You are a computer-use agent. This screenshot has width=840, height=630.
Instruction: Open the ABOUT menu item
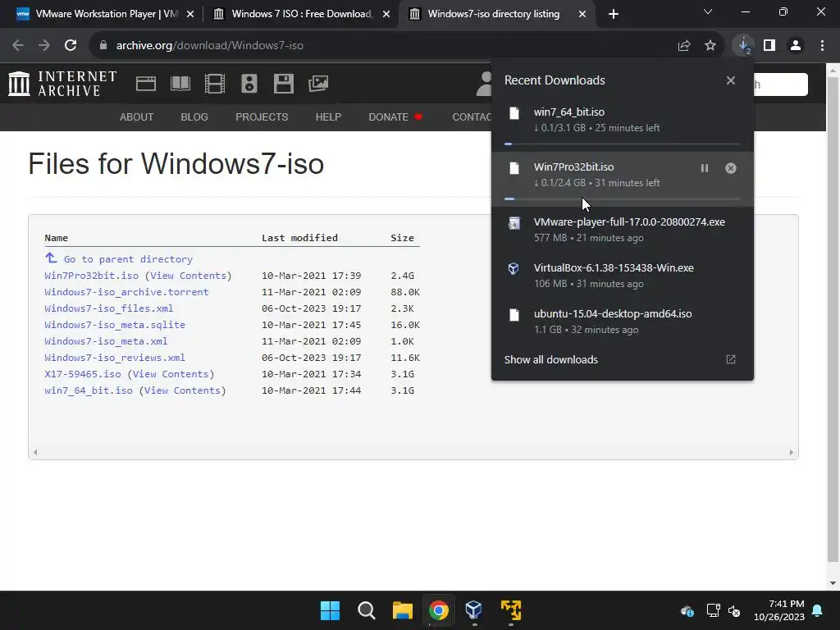(x=137, y=116)
